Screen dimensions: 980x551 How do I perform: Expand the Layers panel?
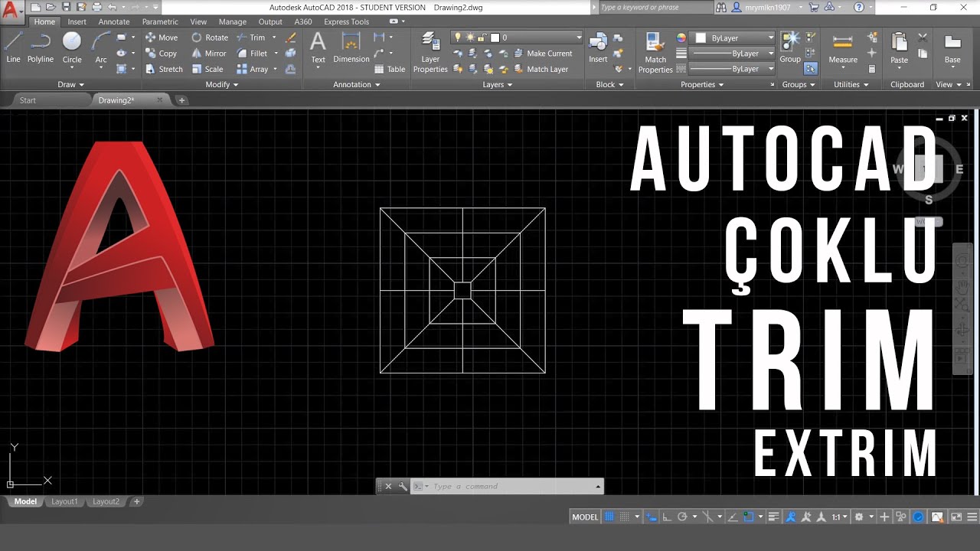click(x=498, y=85)
